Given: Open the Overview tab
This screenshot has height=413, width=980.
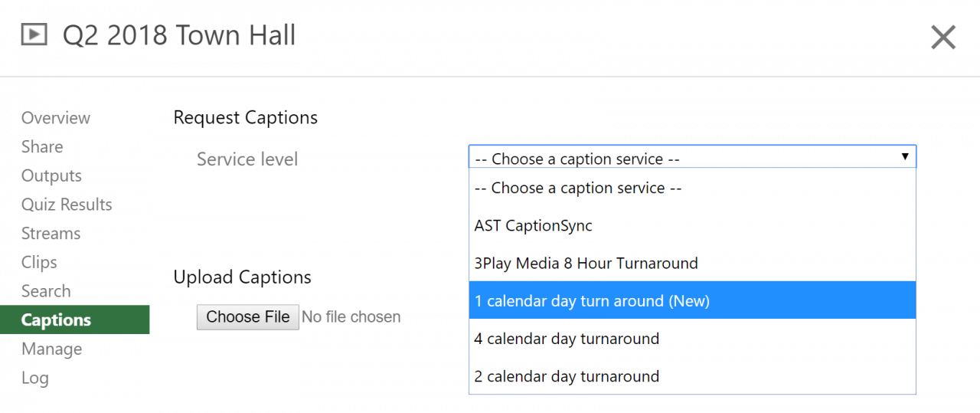Looking at the screenshot, I should click(56, 118).
